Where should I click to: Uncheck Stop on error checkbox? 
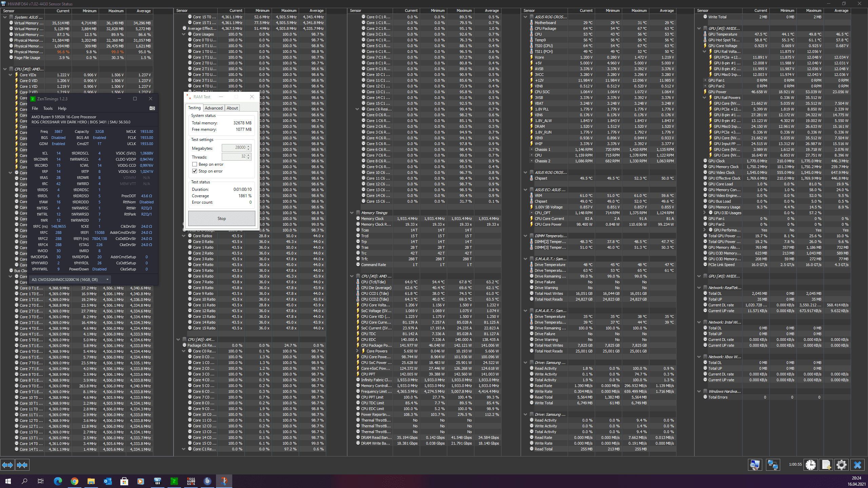pos(195,171)
